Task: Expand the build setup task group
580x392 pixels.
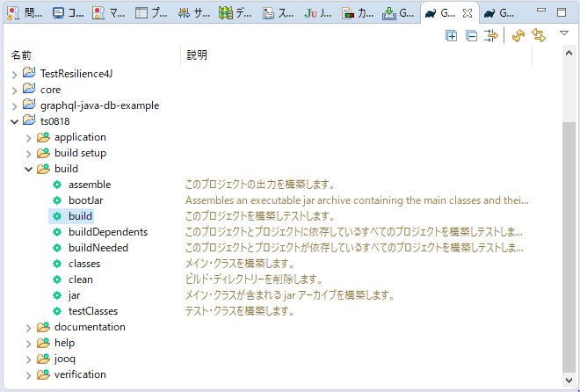Action: point(29,155)
